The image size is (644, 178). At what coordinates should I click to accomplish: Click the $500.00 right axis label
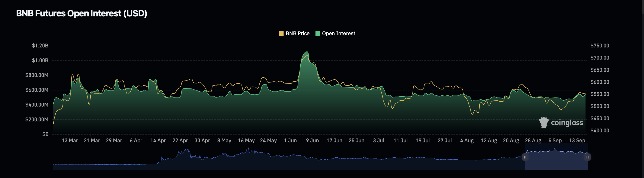coord(600,106)
